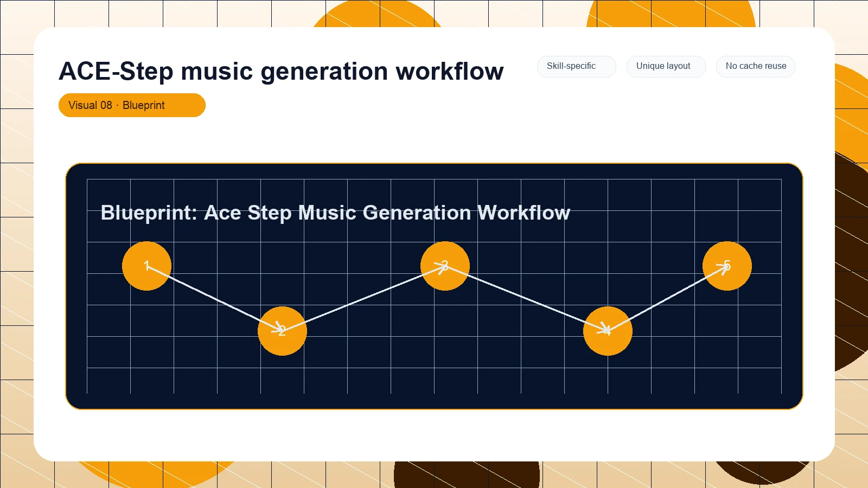Screen dimensions: 868x488
Task: Click the Skill-specific tag pill
Action: click(576, 66)
